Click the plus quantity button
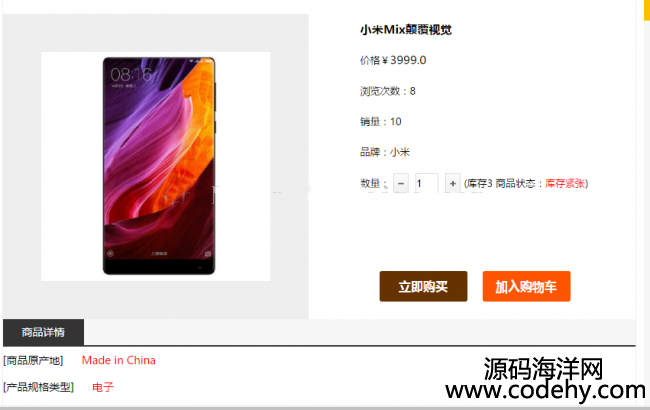The image size is (650, 410). (453, 183)
